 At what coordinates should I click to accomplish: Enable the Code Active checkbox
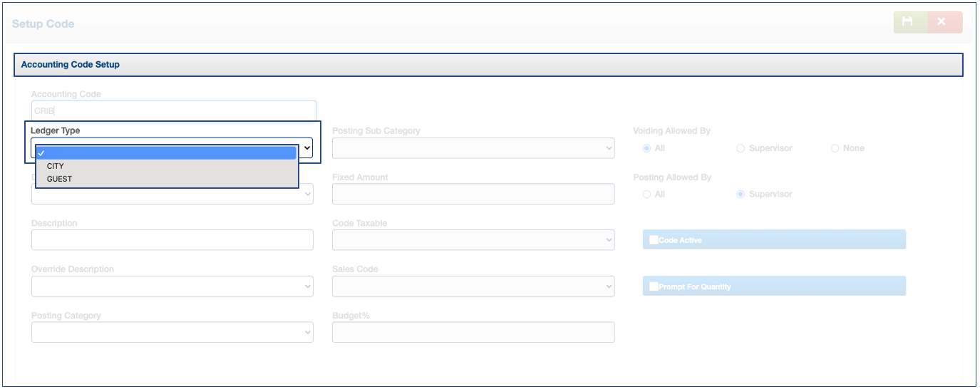click(x=654, y=240)
